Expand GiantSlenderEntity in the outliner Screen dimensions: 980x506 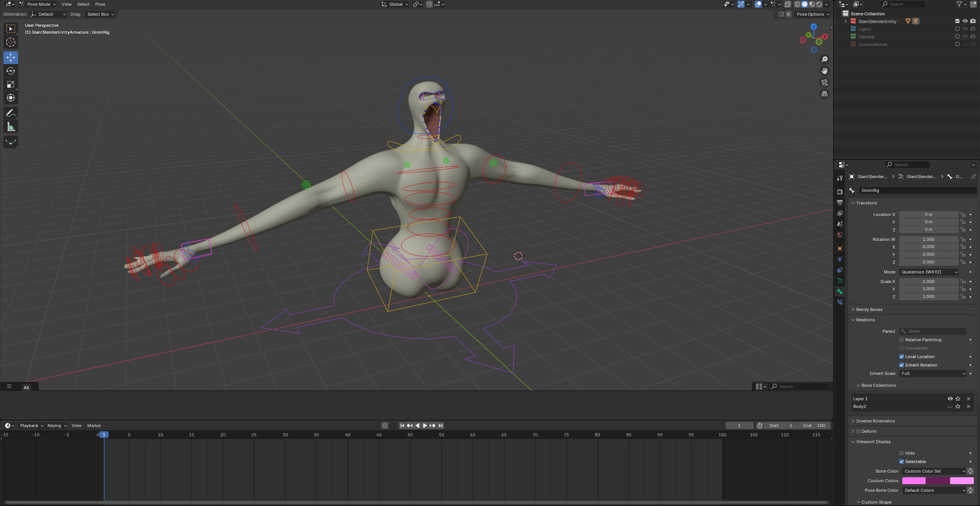[846, 21]
